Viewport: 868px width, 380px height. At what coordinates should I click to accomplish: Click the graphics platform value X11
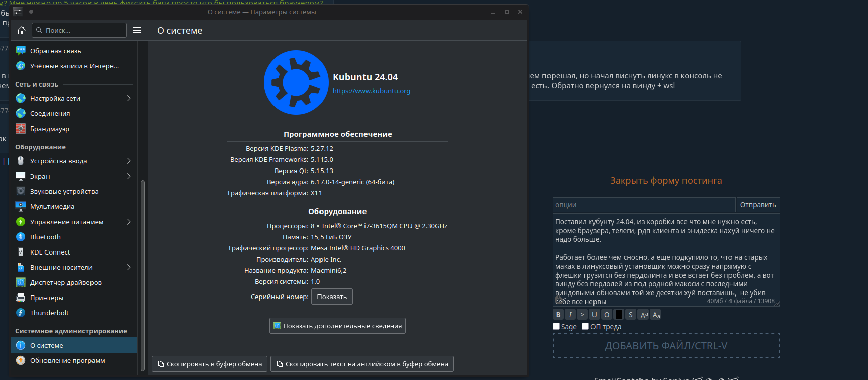click(x=316, y=193)
